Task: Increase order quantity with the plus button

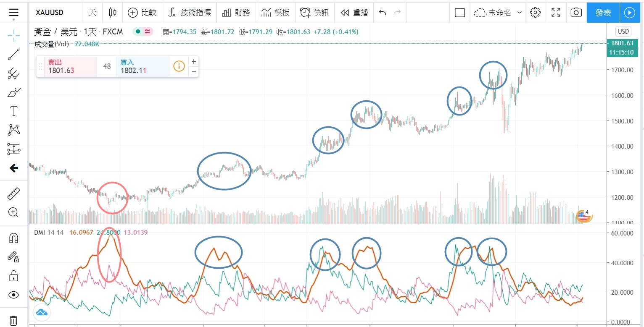Action: click(x=193, y=61)
